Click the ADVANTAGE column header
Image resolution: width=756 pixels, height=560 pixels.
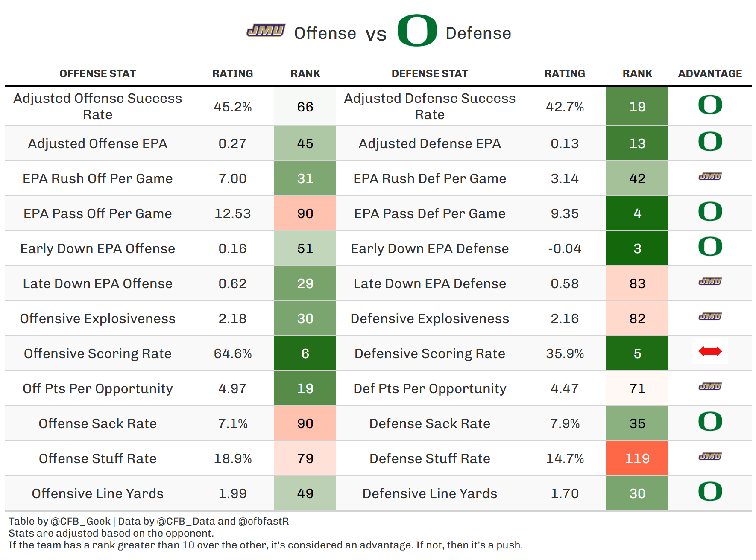pyautogui.click(x=710, y=74)
